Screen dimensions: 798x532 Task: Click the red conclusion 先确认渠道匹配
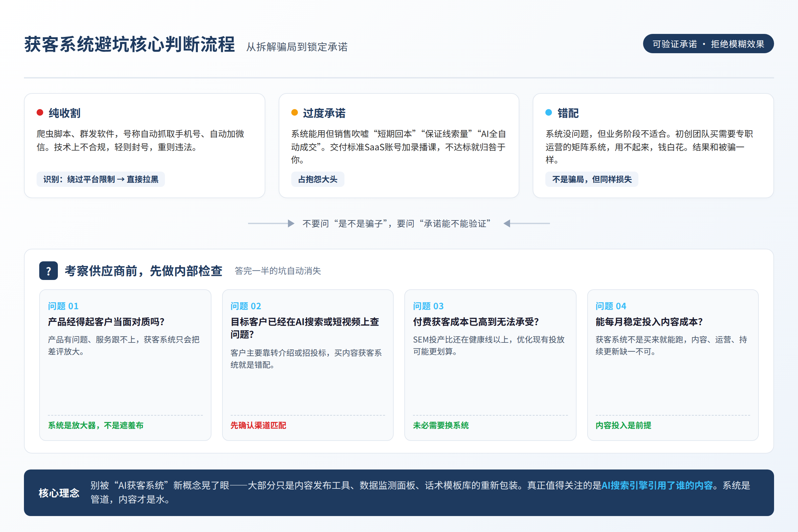(x=258, y=426)
